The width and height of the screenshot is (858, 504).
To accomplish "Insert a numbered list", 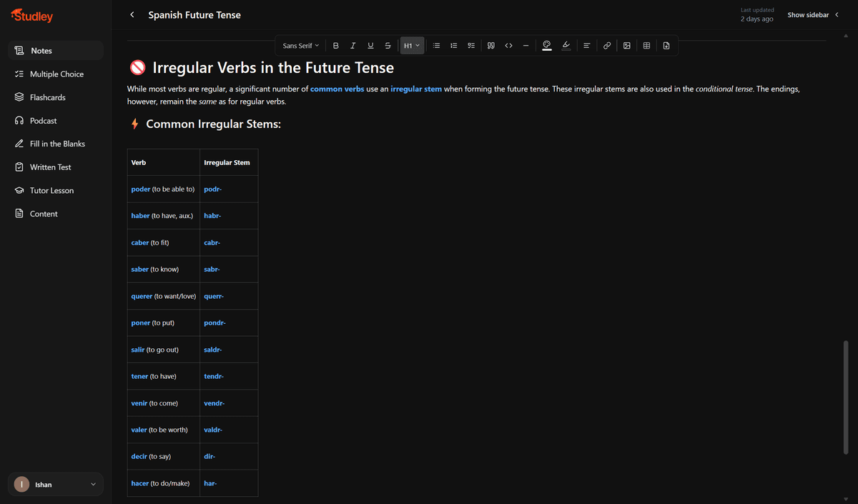I will pos(453,46).
